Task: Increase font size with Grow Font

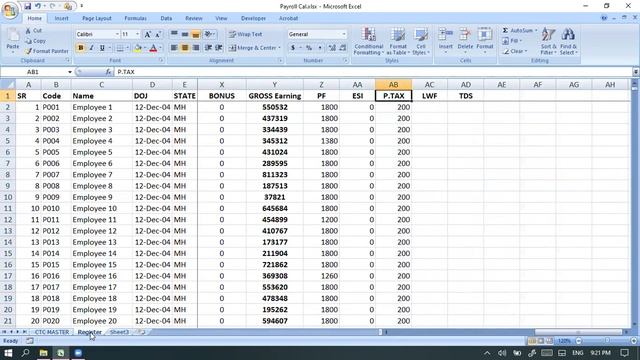Action: (147, 34)
